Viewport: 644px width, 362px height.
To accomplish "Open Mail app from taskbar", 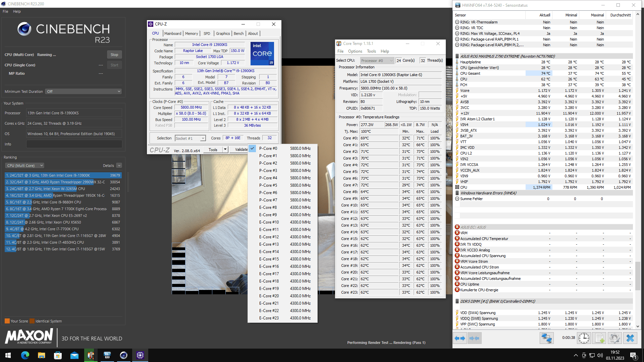I will 74,355.
